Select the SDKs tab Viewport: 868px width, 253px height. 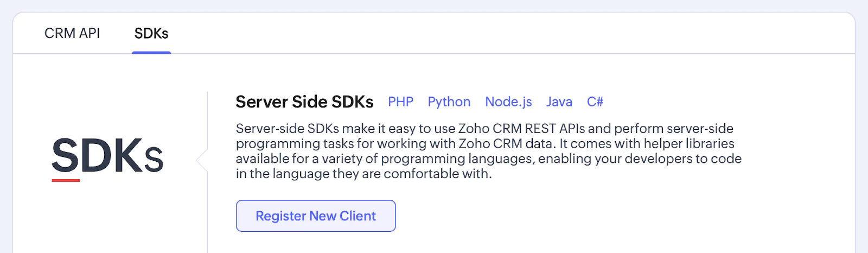151,34
